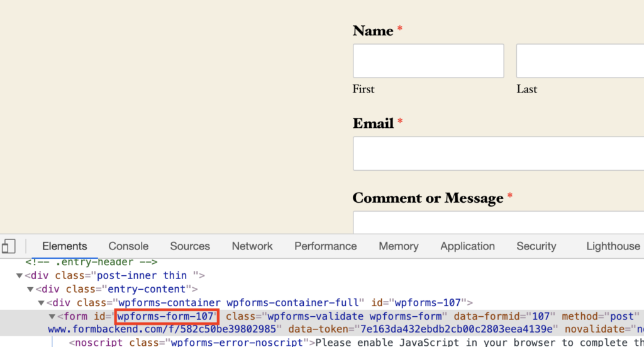Click the wpforms-form-107 id value
Image resolution: width=644 pixels, height=347 pixels.
165,316
